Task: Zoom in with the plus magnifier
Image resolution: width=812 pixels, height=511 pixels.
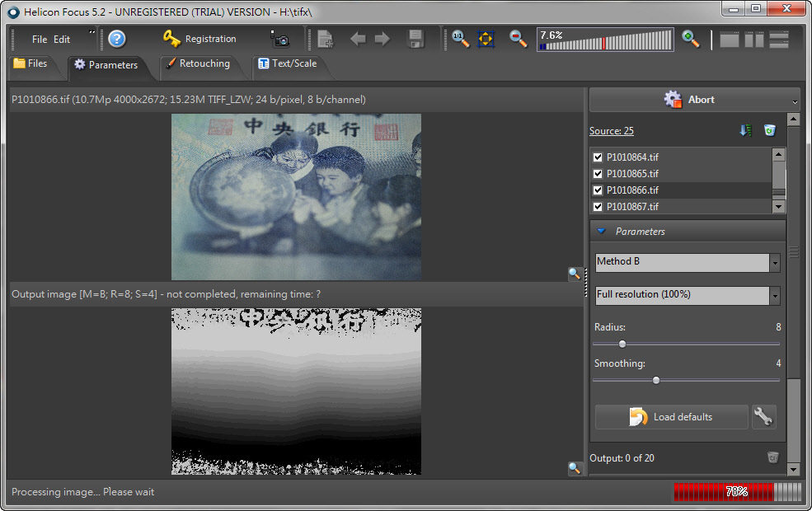Action: (691, 39)
